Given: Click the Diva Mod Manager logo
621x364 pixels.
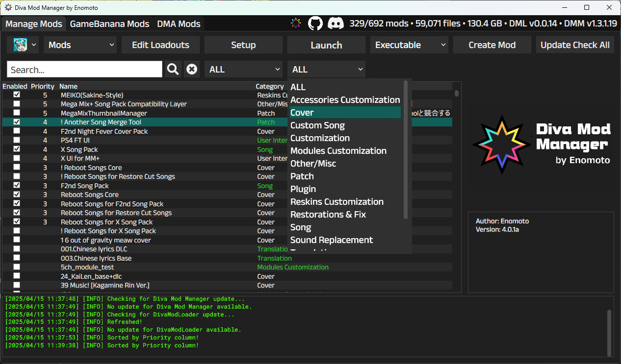Looking at the screenshot, I should point(541,145).
